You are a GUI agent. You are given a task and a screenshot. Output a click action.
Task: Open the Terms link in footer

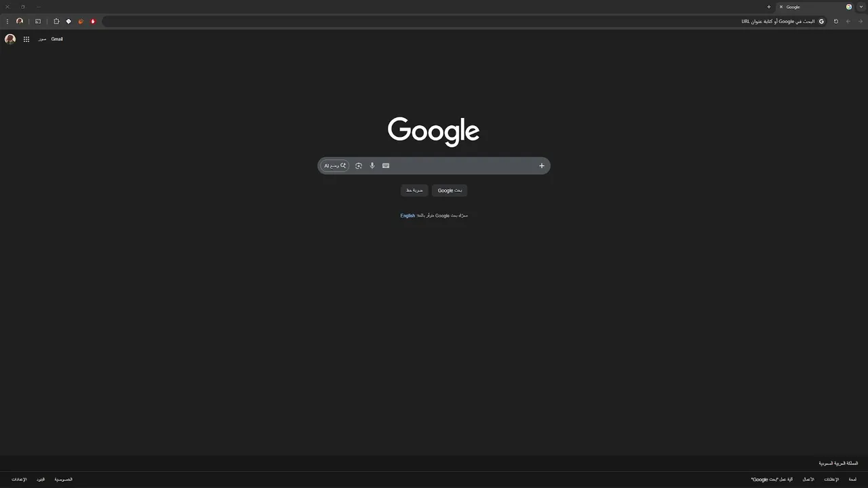[41, 479]
